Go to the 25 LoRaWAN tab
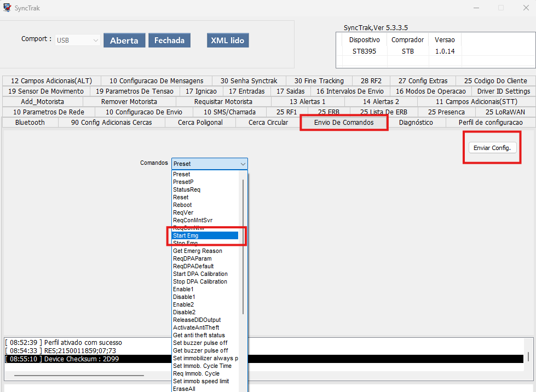This screenshot has width=536, height=392. (x=505, y=112)
